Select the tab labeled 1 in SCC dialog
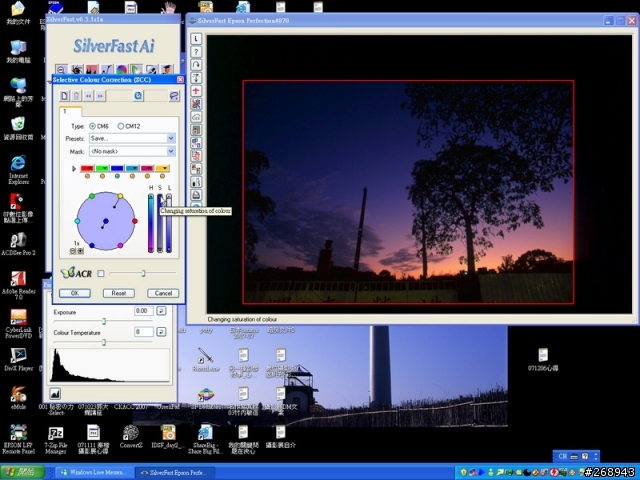 coord(71,111)
